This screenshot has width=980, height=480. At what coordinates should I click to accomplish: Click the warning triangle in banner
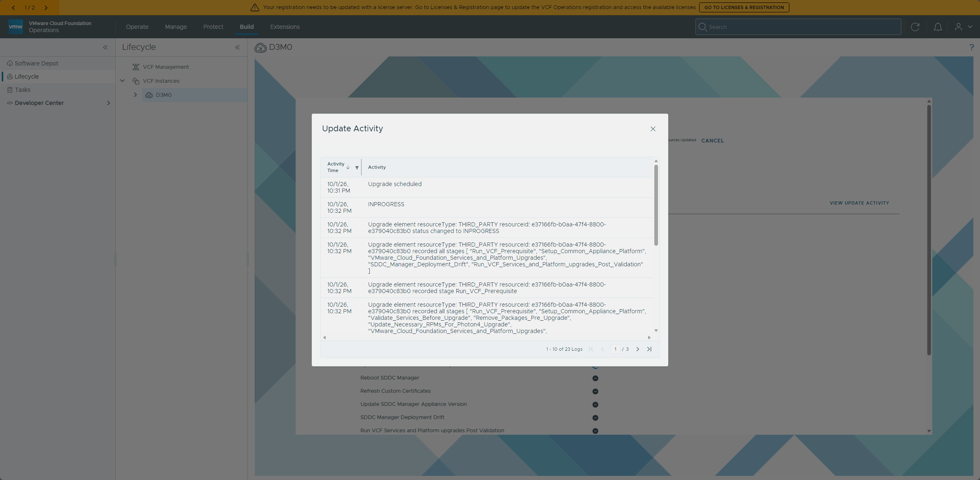click(x=255, y=7)
